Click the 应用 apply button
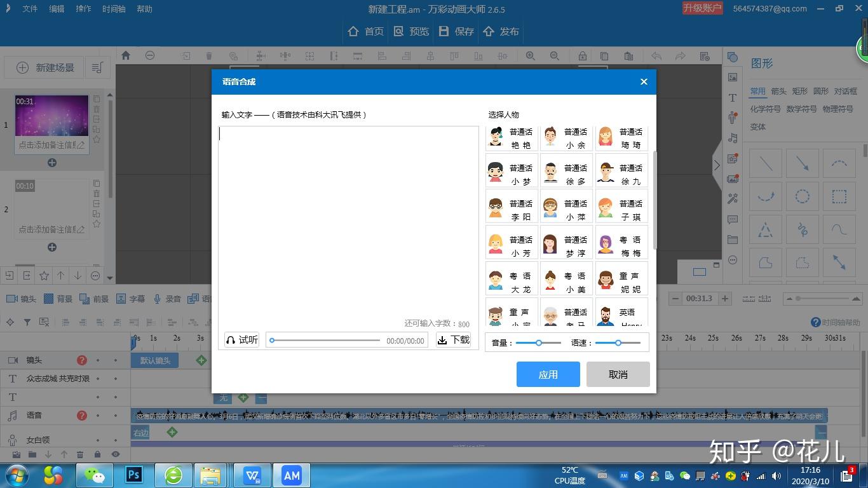This screenshot has width=868, height=488. (548, 374)
